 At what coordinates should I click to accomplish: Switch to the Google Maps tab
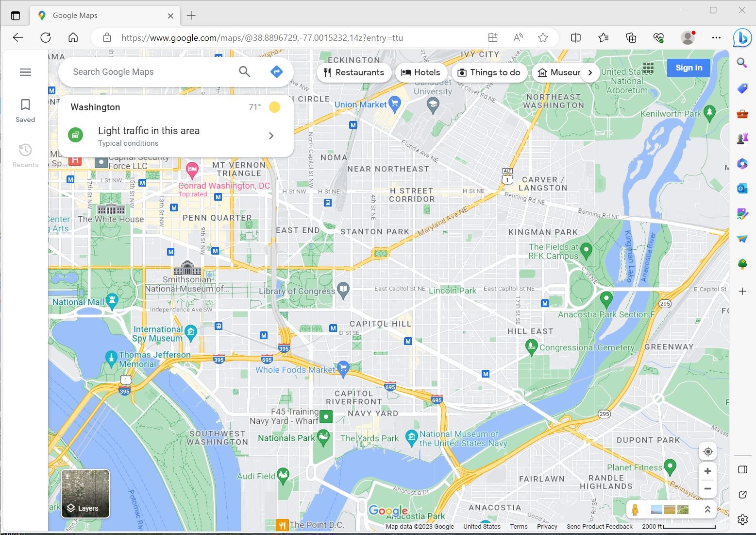pyautogui.click(x=105, y=16)
